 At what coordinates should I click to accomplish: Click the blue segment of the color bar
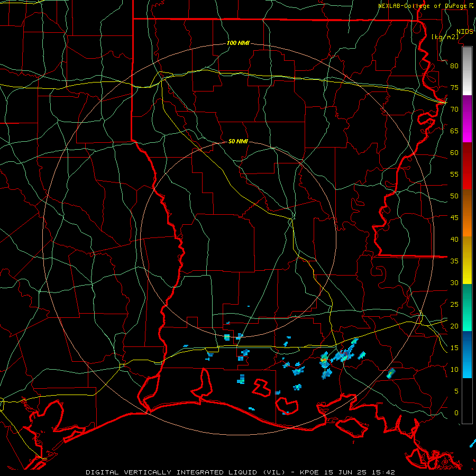tap(467, 354)
